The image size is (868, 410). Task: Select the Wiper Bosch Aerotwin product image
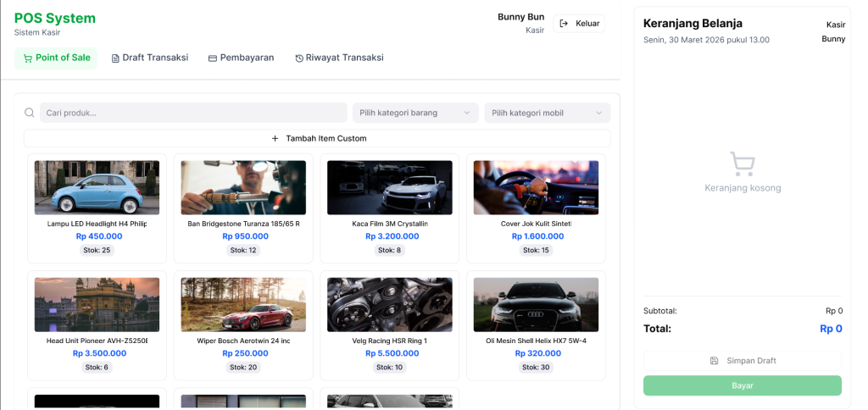point(243,304)
